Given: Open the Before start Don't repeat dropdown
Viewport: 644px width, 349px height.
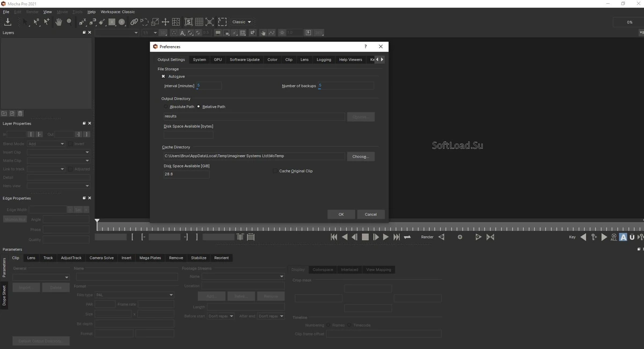Looking at the screenshot, I should pos(221,316).
